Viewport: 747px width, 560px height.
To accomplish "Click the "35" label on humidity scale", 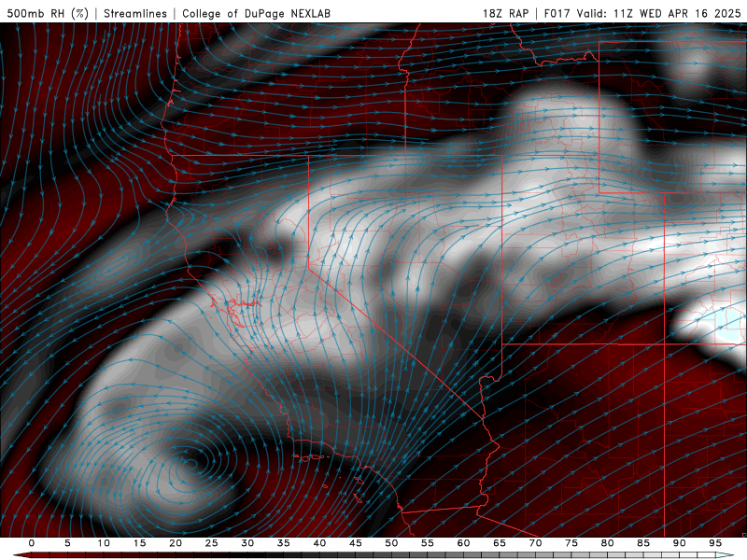I will coord(284,543).
